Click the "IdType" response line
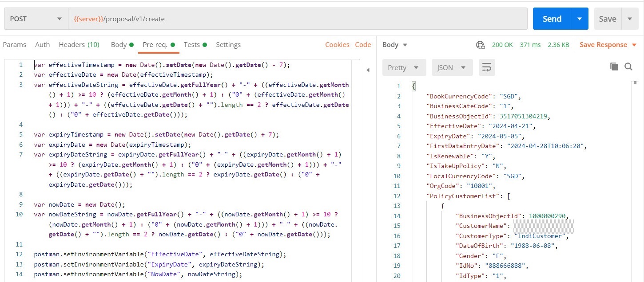 point(481,276)
